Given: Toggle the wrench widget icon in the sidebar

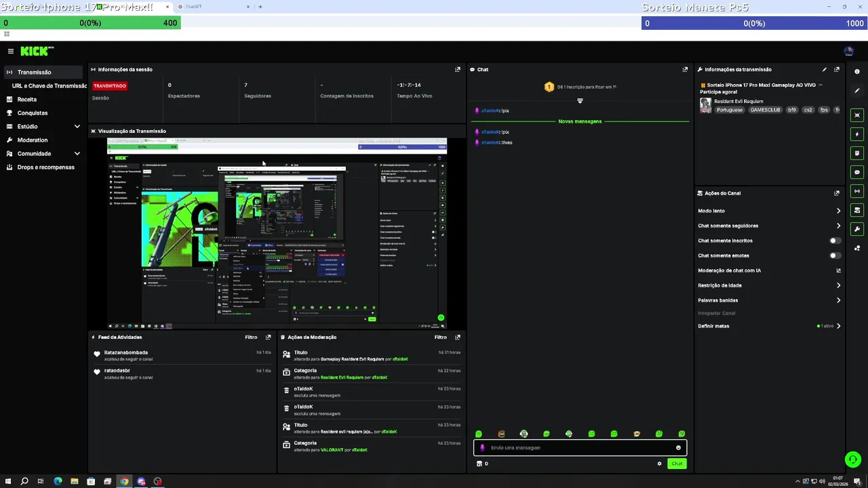Looking at the screenshot, I should (857, 229).
